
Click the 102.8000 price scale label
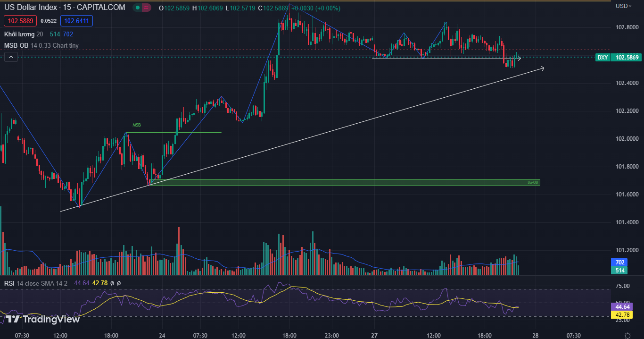tap(627, 27)
